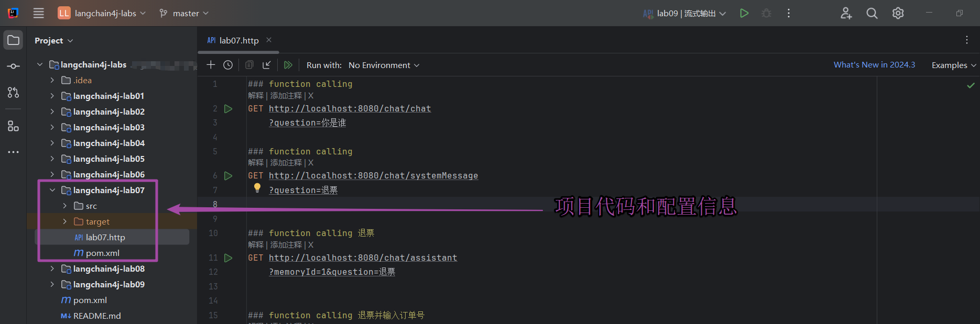Click the green inspections checkmark
Screen dimensions: 980x324
click(x=971, y=85)
